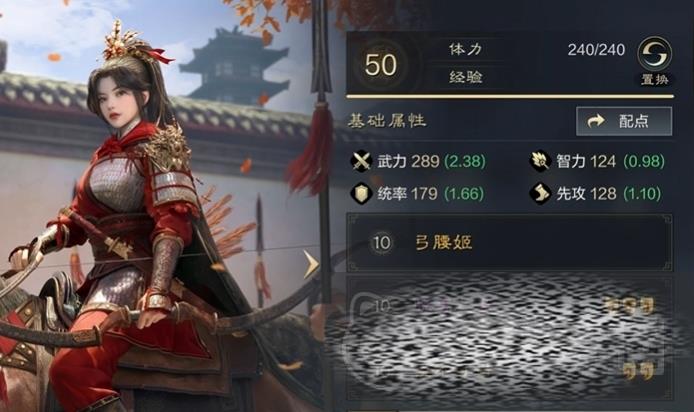Click the level 10 skill badge

(x=381, y=243)
